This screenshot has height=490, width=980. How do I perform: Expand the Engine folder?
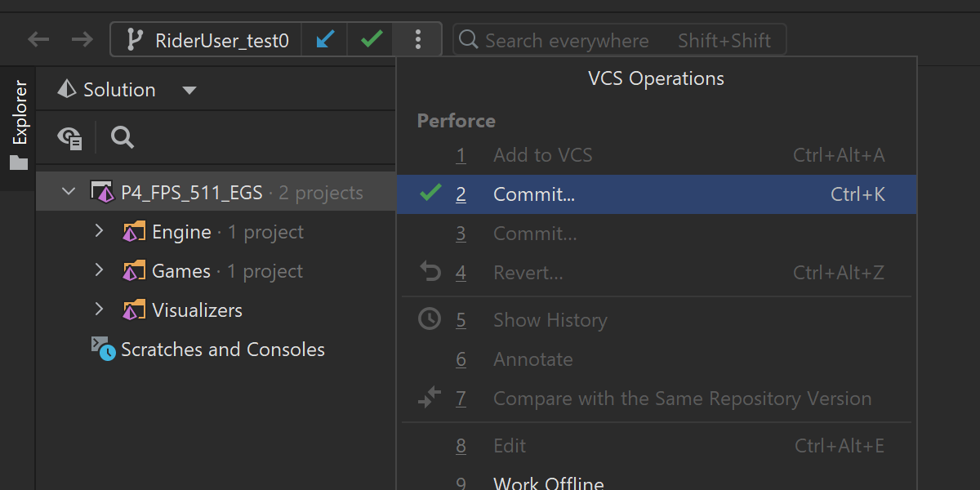100,232
